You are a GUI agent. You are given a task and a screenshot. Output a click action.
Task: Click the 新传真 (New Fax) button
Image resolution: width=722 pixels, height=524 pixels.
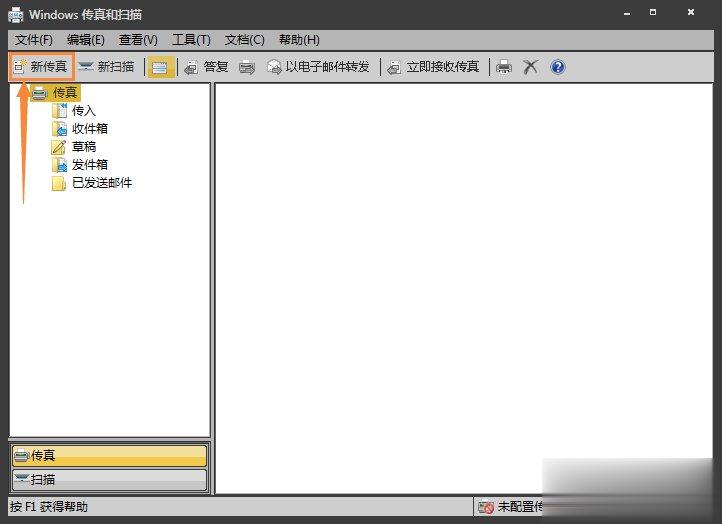point(41,67)
